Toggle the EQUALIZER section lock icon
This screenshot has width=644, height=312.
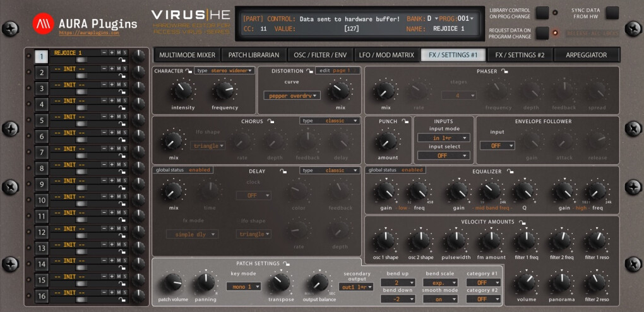click(x=510, y=171)
